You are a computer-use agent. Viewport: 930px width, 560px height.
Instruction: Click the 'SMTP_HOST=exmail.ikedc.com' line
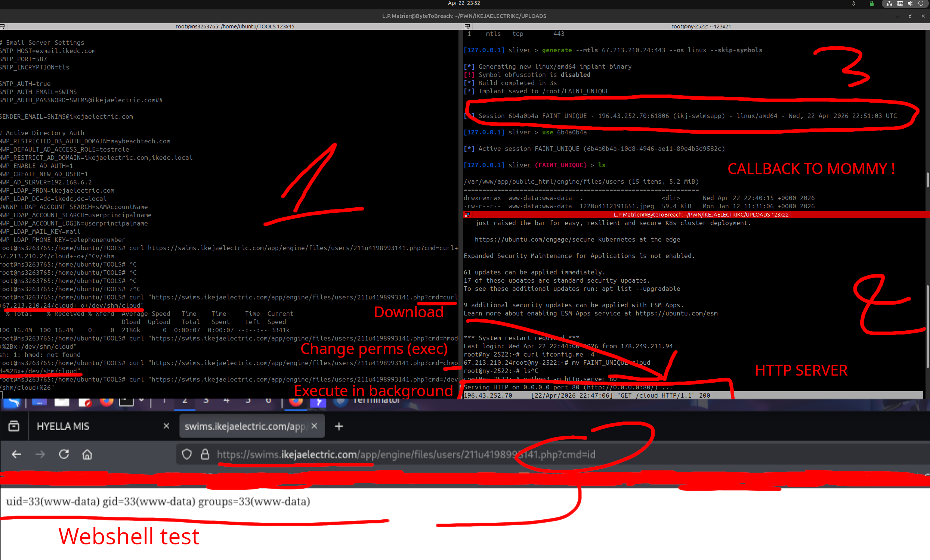point(48,51)
